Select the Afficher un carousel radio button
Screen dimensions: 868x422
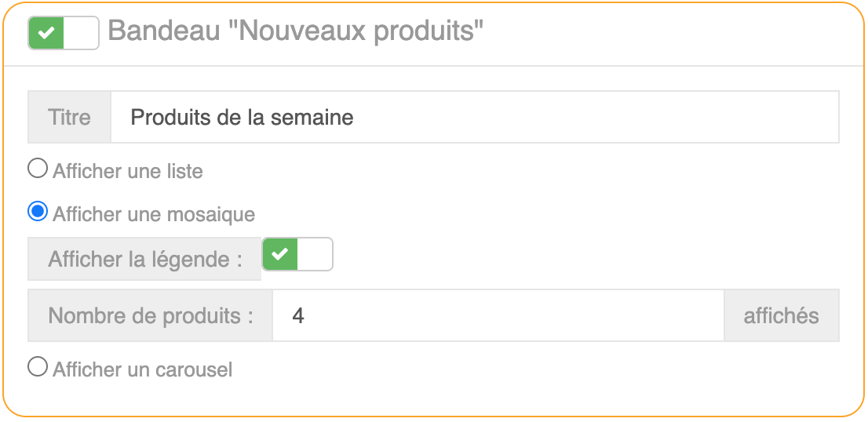pyautogui.click(x=37, y=366)
